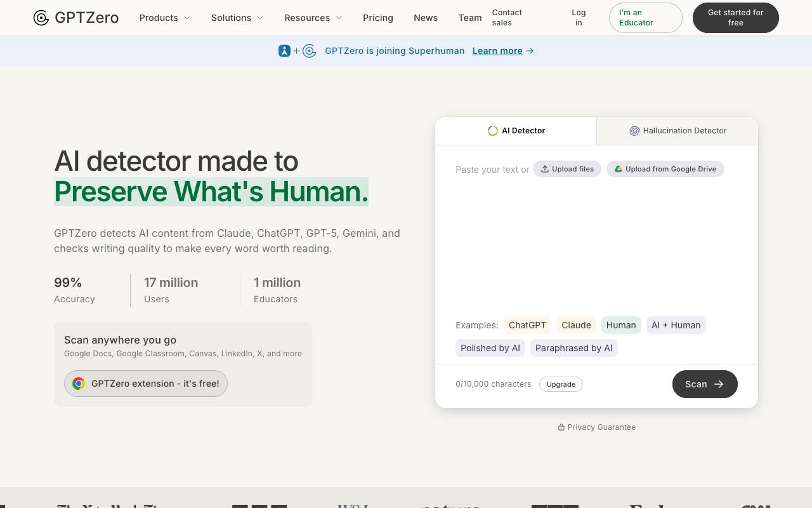Click the 17 million Users stat
This screenshot has width=812, height=508.
(x=171, y=290)
